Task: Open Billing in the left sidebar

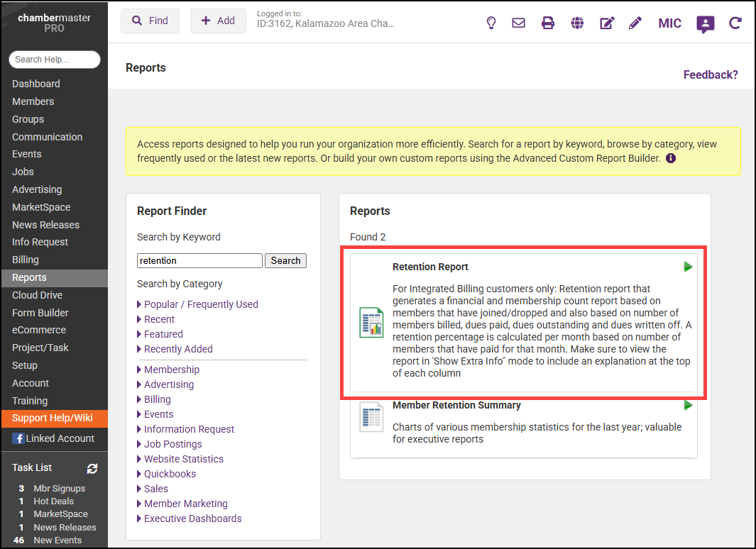Action: [26, 260]
